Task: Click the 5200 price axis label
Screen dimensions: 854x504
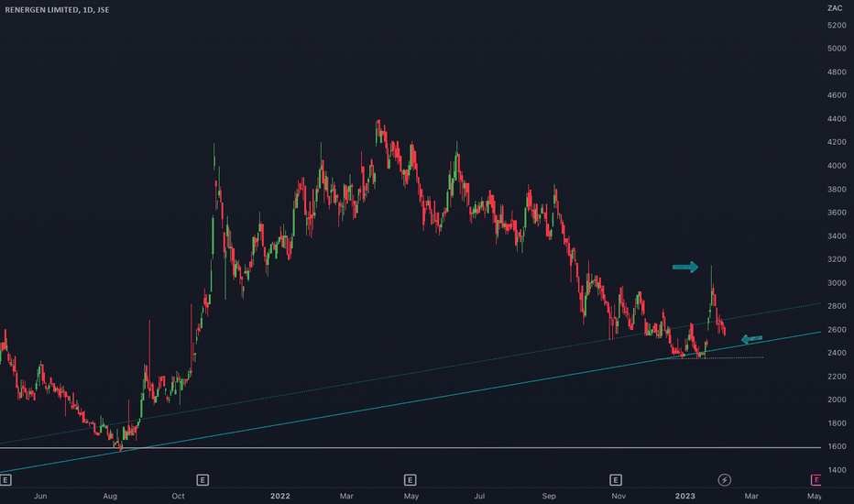Action: pos(837,25)
